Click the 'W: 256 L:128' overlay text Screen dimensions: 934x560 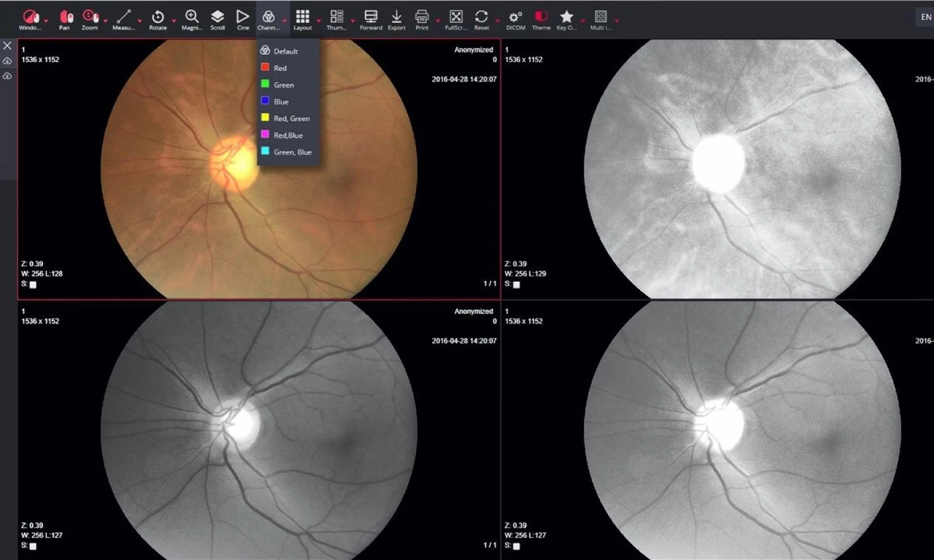coord(42,274)
